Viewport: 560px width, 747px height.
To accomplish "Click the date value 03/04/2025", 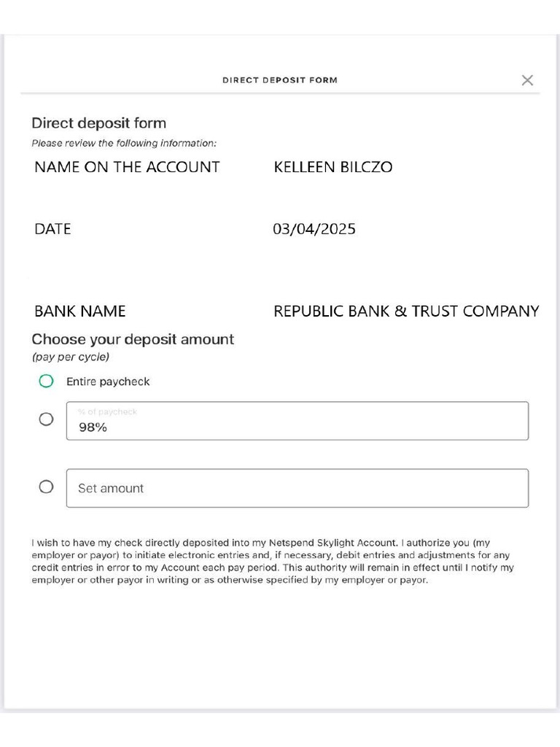I will tap(314, 229).
